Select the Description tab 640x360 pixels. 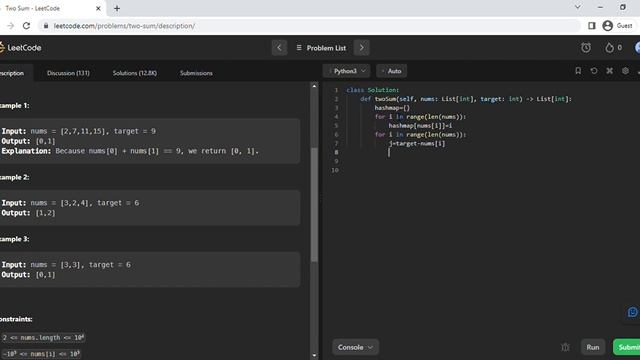pyautogui.click(x=12, y=73)
